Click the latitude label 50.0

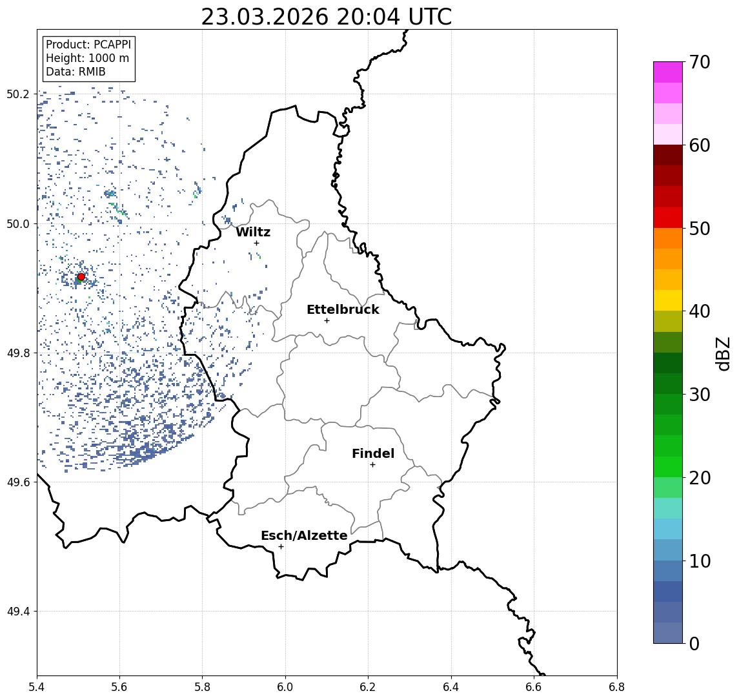pos(18,224)
